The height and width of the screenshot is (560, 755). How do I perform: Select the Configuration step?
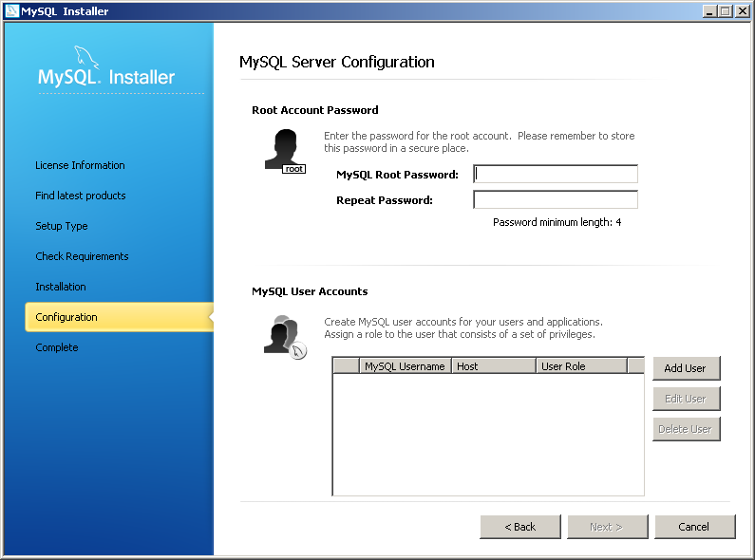[119, 317]
